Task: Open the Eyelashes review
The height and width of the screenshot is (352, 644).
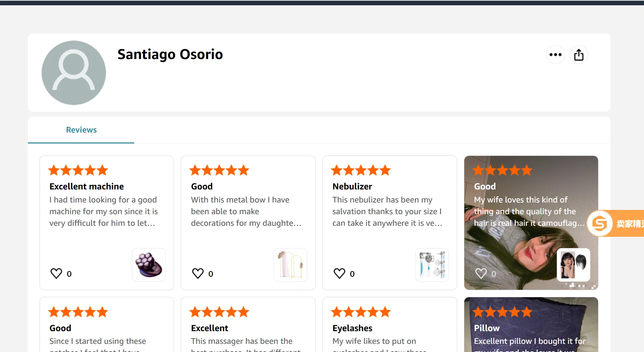Action: coord(352,328)
